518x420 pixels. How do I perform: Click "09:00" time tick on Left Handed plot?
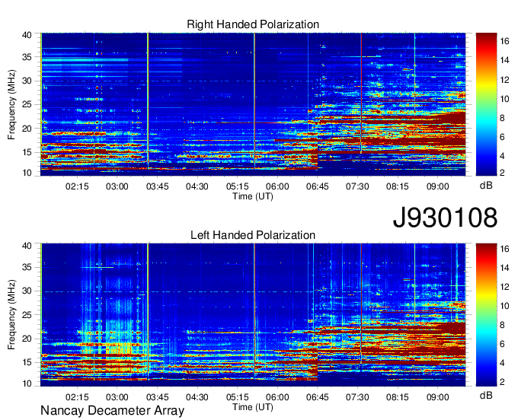pos(438,397)
